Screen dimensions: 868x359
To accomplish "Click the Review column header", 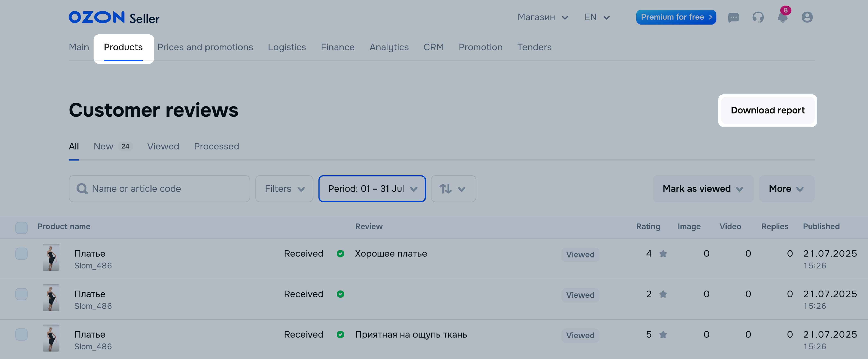I will pyautogui.click(x=369, y=226).
